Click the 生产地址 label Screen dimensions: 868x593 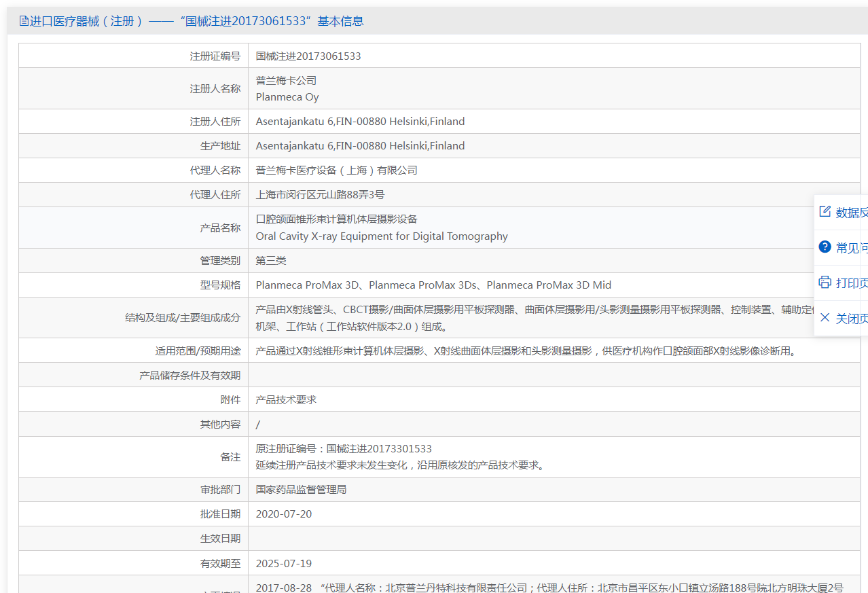click(x=220, y=146)
